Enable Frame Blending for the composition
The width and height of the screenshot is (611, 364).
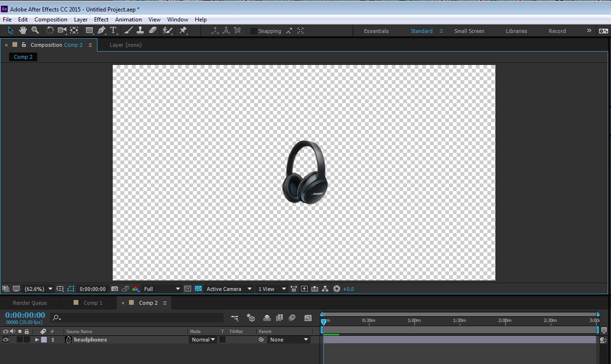(x=279, y=318)
